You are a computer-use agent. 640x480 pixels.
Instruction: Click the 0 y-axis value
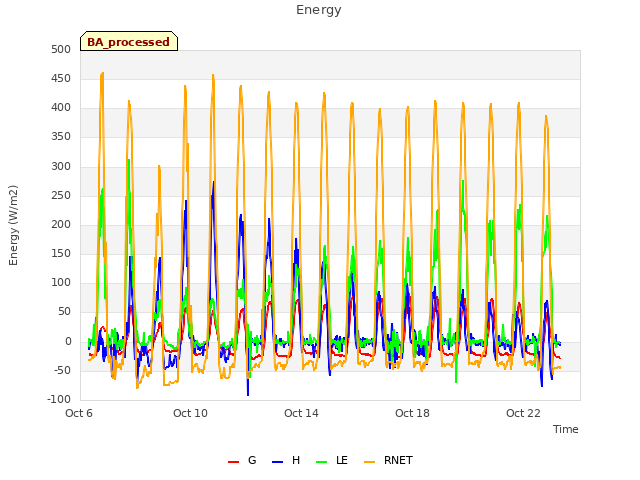click(x=68, y=342)
